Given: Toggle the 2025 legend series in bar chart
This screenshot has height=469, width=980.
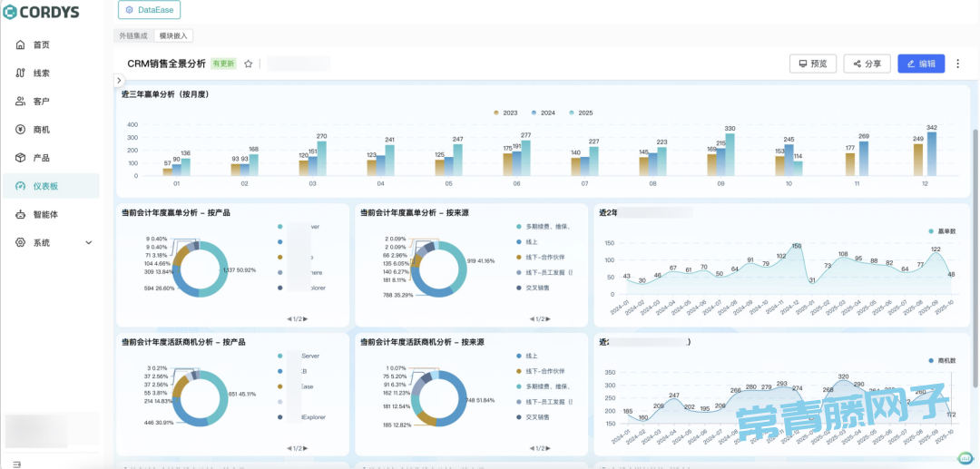Looking at the screenshot, I should click(x=581, y=112).
